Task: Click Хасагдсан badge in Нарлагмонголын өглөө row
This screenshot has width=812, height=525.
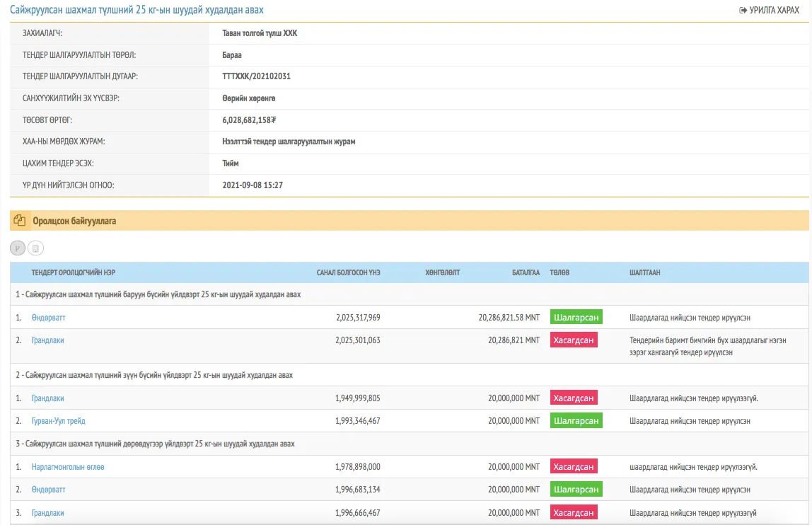Action: (x=573, y=466)
